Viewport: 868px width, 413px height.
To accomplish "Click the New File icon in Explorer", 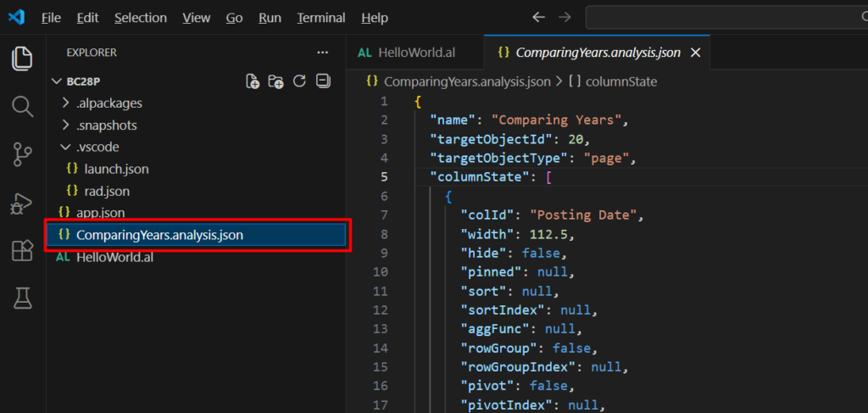I will [x=253, y=81].
